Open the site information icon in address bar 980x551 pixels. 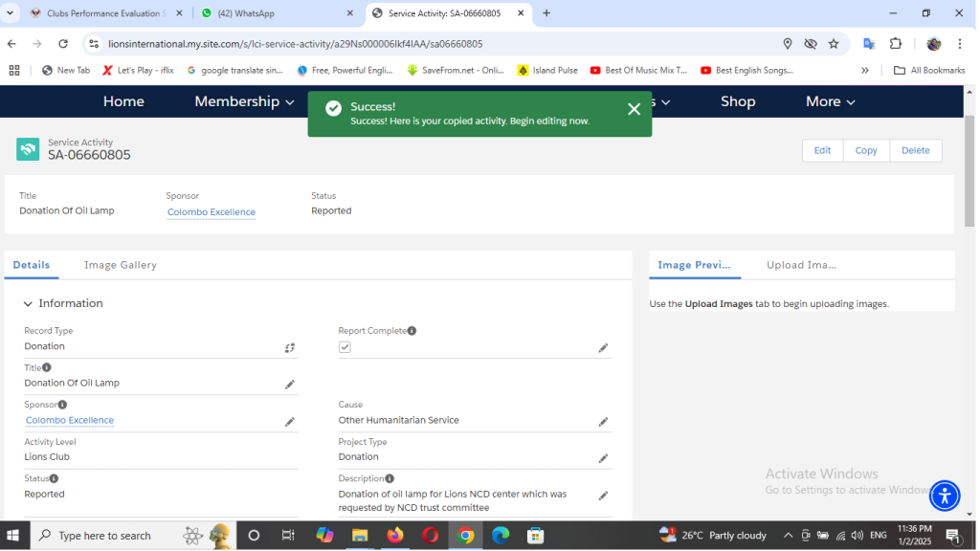(94, 44)
